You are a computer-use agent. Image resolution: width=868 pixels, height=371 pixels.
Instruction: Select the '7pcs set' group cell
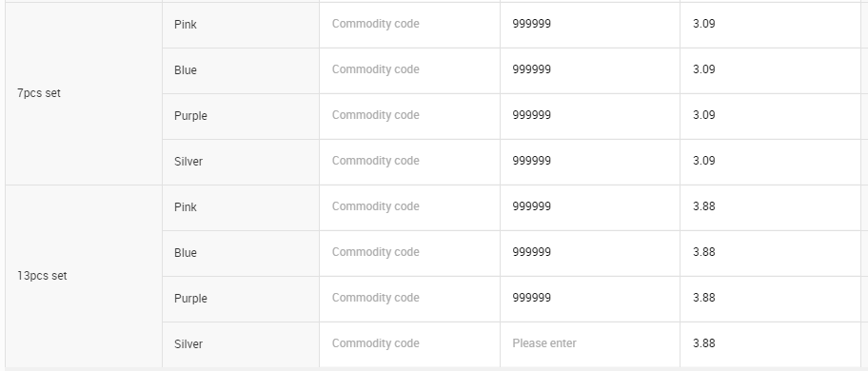pyautogui.click(x=84, y=93)
